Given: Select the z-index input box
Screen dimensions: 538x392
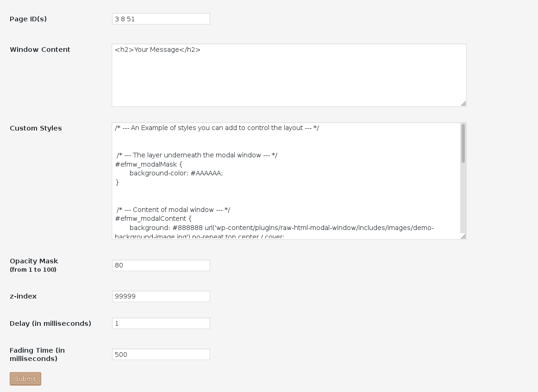Looking at the screenshot, I should coord(161,296).
